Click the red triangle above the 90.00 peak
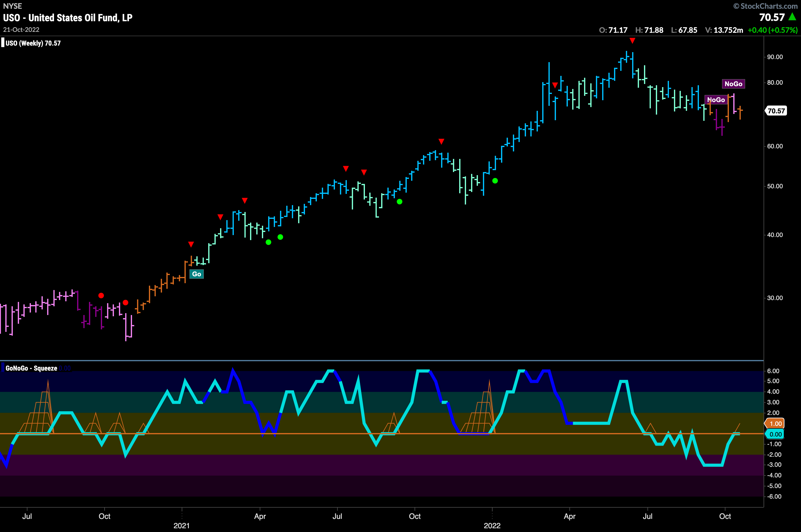 click(632, 41)
